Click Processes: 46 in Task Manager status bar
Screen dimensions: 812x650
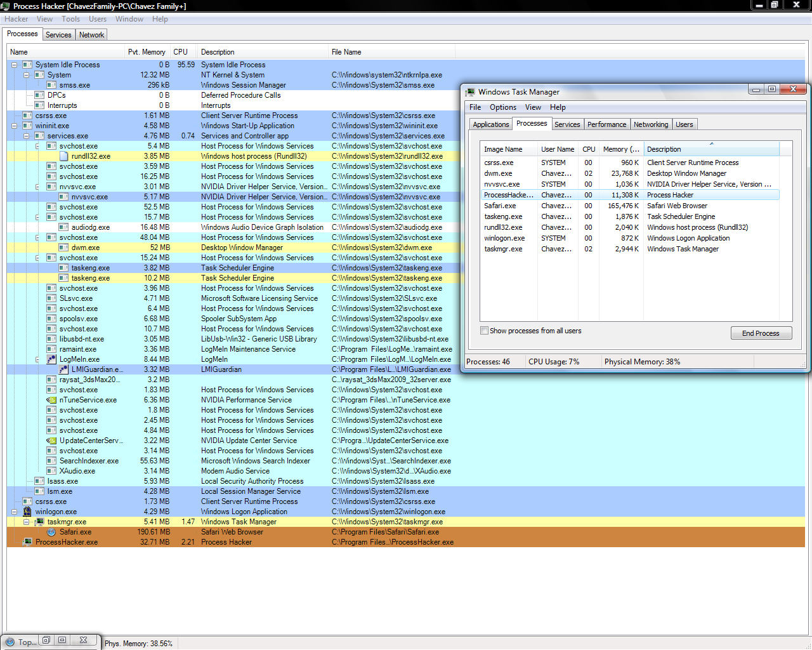click(488, 362)
